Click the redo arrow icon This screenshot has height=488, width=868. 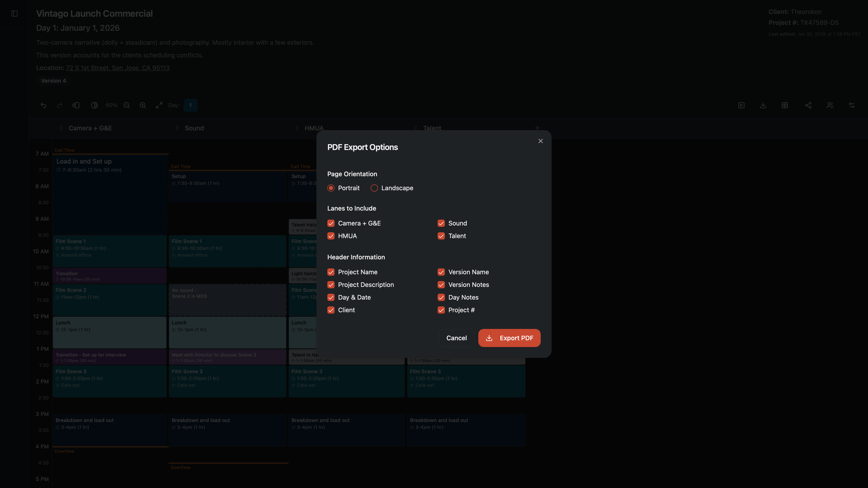click(60, 106)
